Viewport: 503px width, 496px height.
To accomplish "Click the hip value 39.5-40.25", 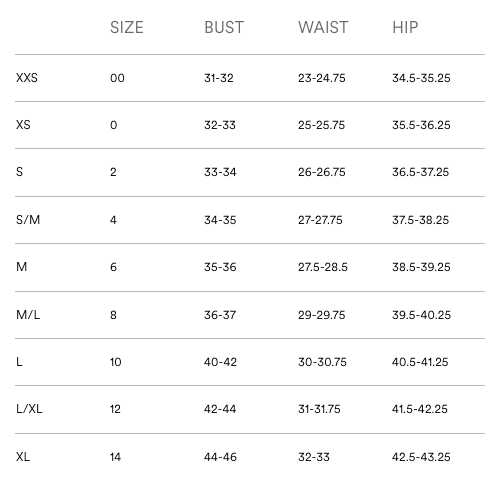I will (421, 315).
